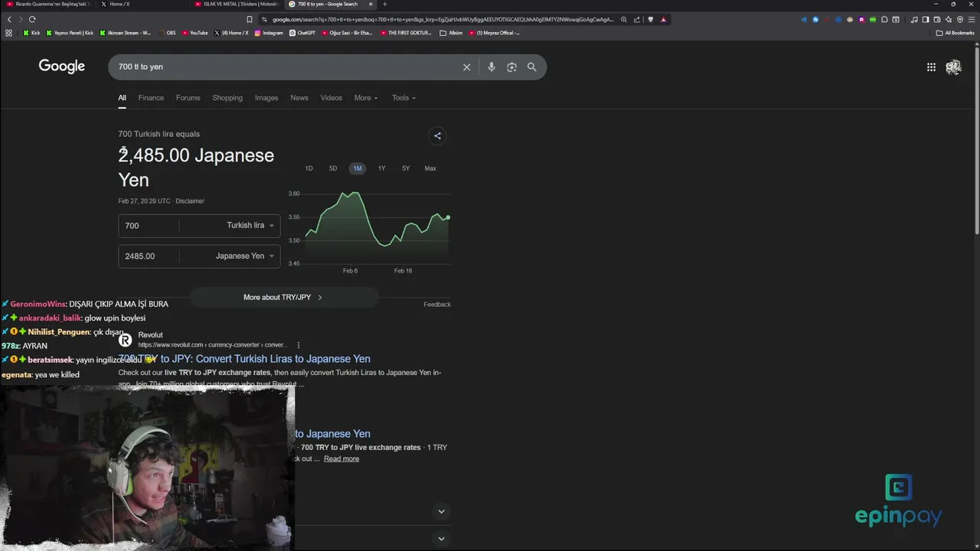Open Brave VPN shield icon in toolbar
The width and height of the screenshot is (980, 551).
pyautogui.click(x=960, y=19)
